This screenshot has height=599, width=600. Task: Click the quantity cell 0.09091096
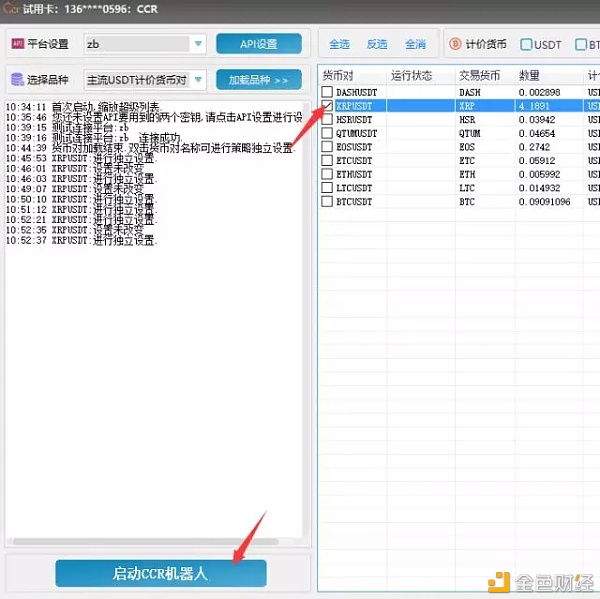tap(544, 202)
